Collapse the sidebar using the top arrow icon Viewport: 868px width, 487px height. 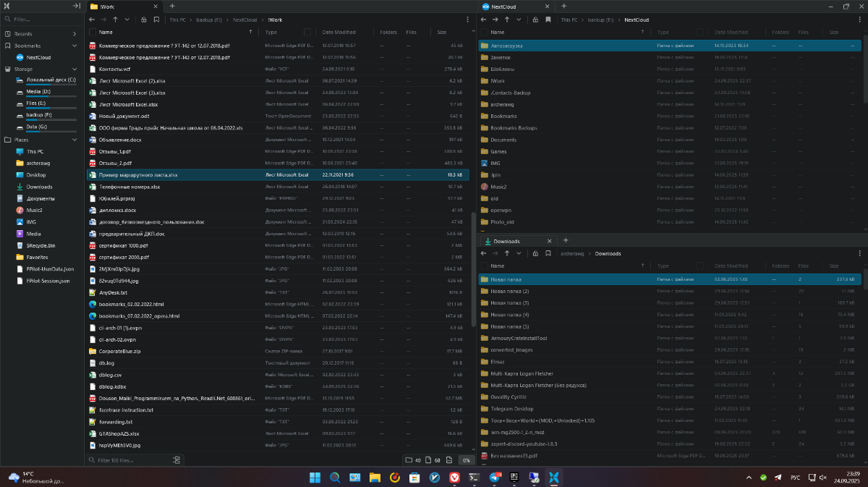click(x=76, y=7)
